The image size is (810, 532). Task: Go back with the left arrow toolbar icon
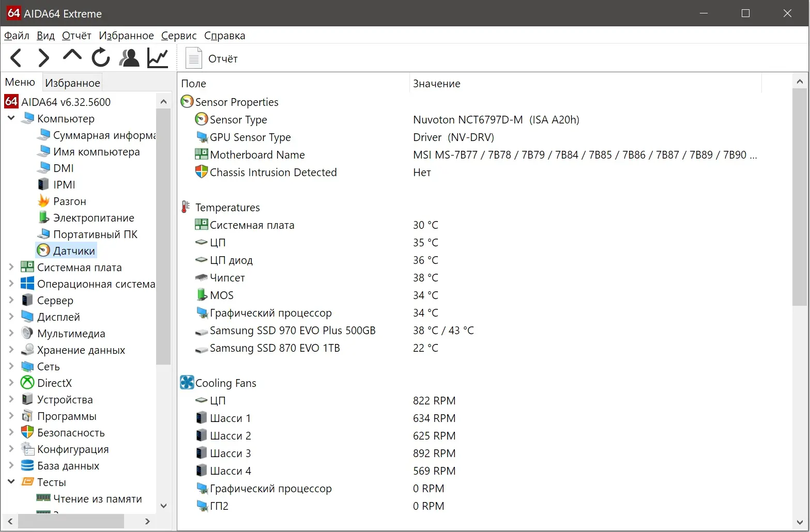16,58
